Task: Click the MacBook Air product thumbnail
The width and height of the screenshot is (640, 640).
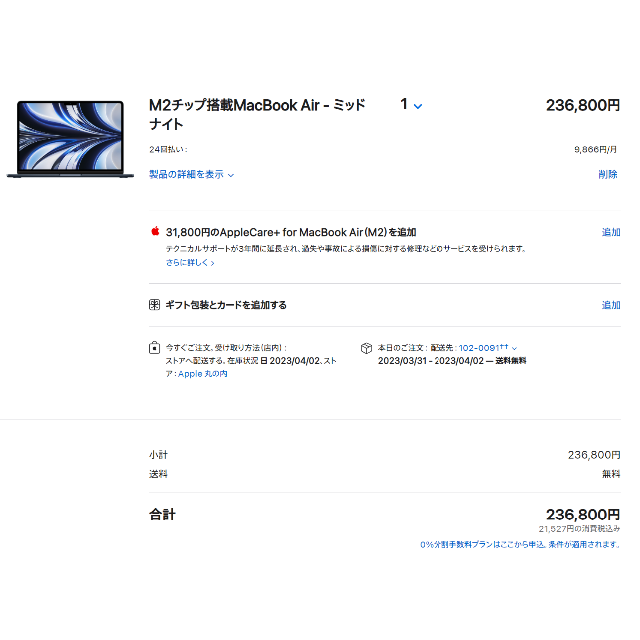Action: 70,139
